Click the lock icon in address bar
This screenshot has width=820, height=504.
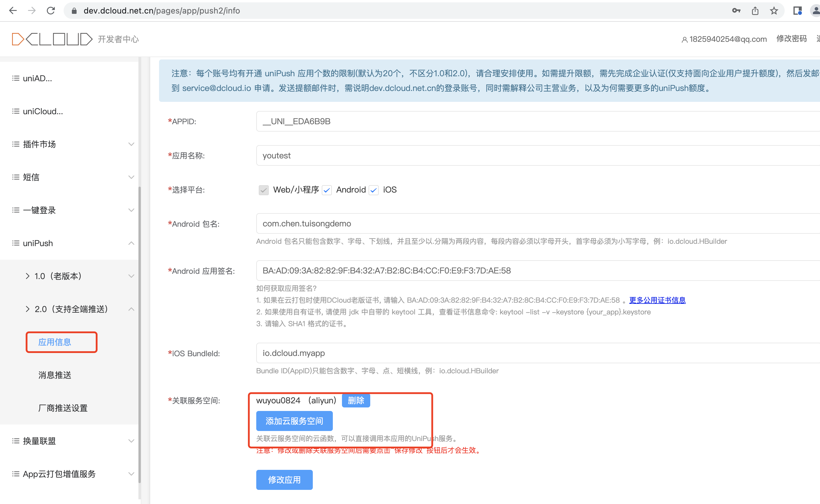tap(74, 11)
